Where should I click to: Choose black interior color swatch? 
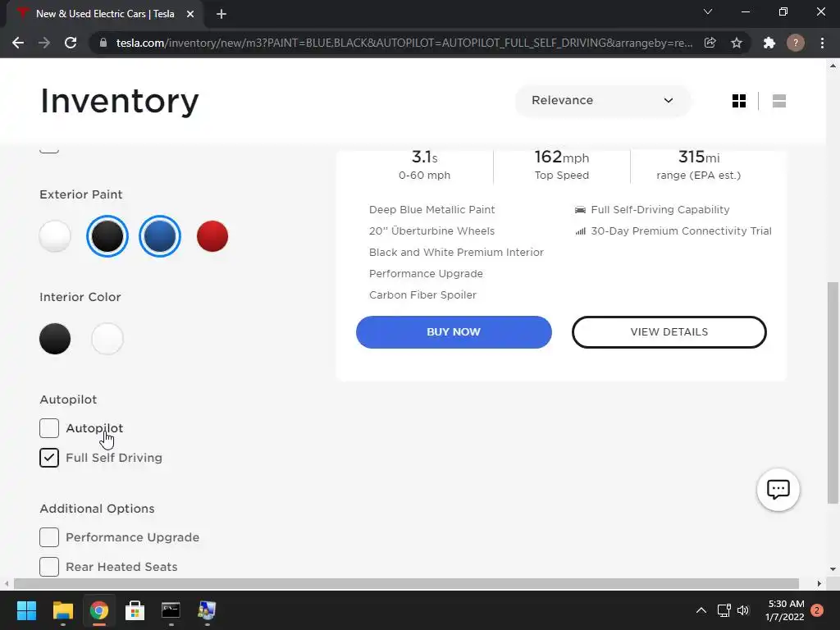[55, 339]
